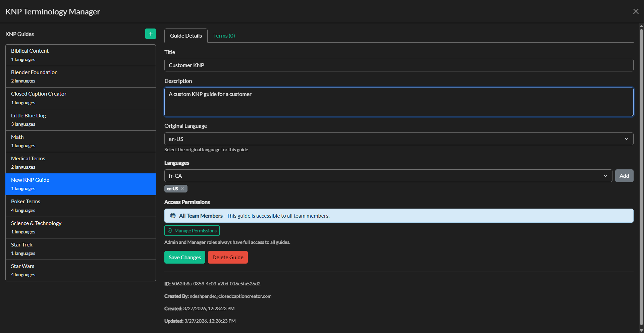
Task: Select the Medical Terms guide
Action: coord(80,162)
